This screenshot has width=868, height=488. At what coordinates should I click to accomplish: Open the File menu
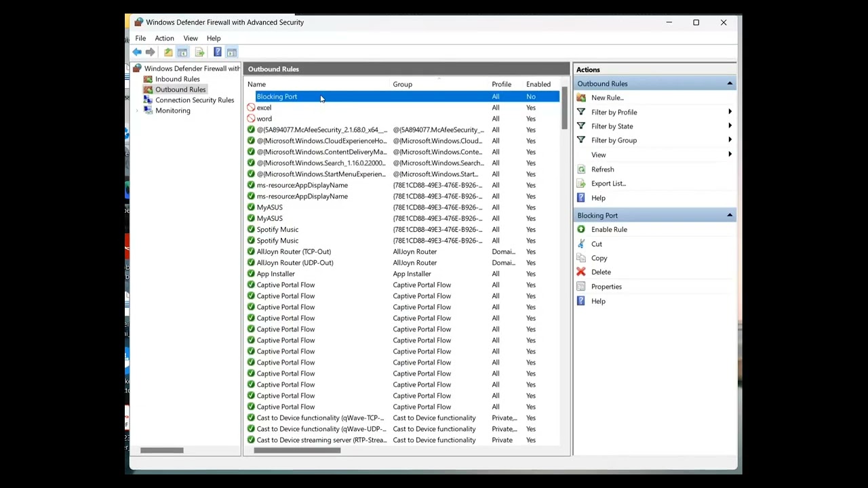point(140,38)
